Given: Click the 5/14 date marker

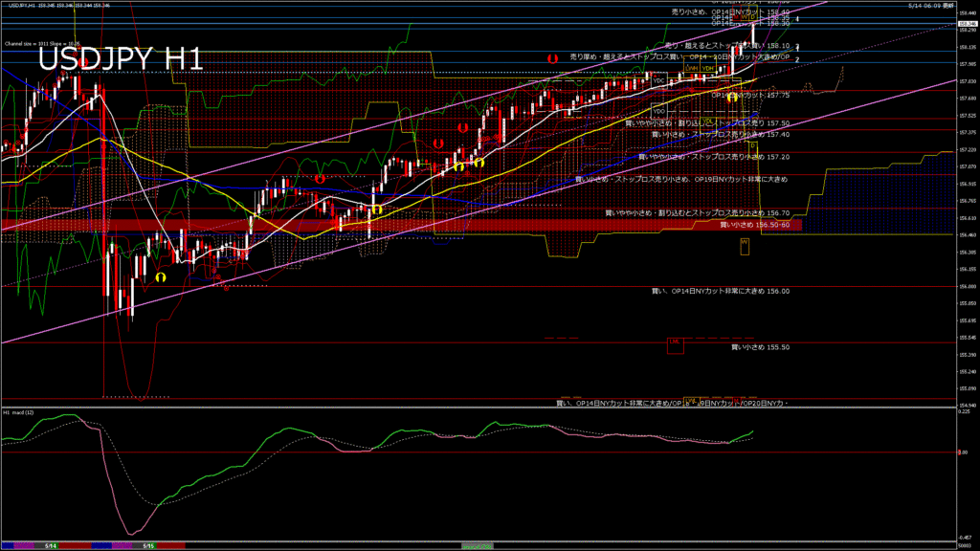Looking at the screenshot, I should pos(51,546).
